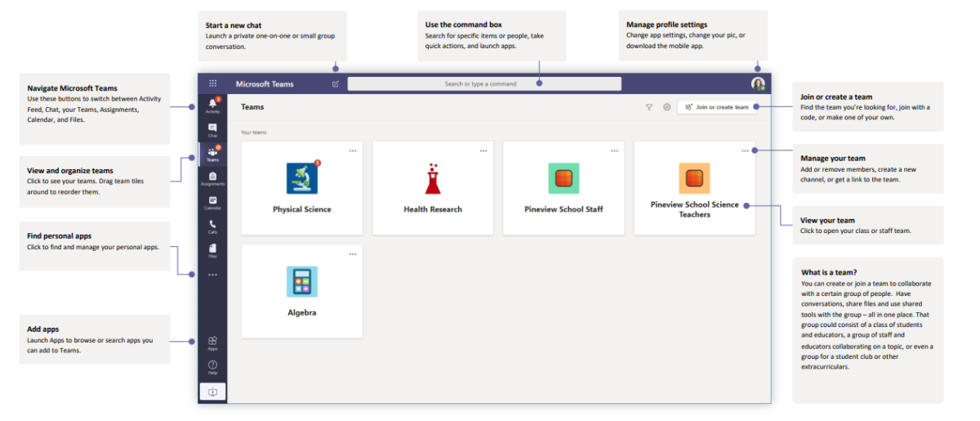The image size is (980, 421).
Task: Open more options for Physical Science team
Action: click(x=353, y=150)
